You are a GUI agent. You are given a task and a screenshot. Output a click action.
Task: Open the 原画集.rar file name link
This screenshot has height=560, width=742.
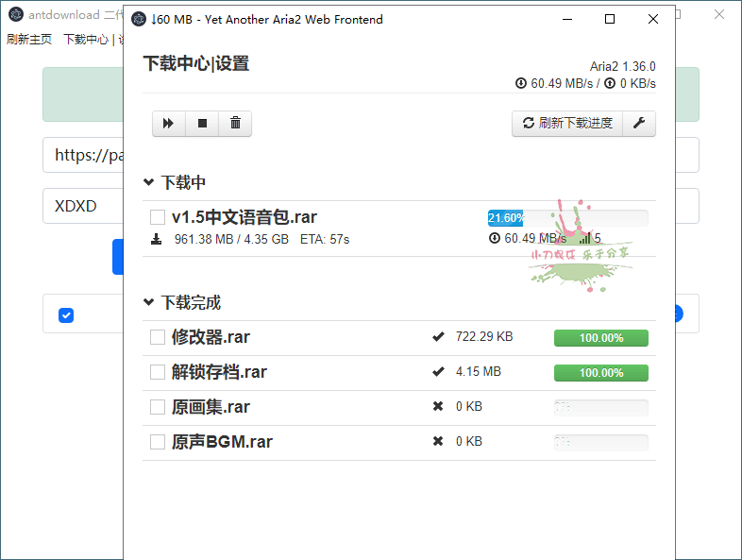tap(211, 407)
